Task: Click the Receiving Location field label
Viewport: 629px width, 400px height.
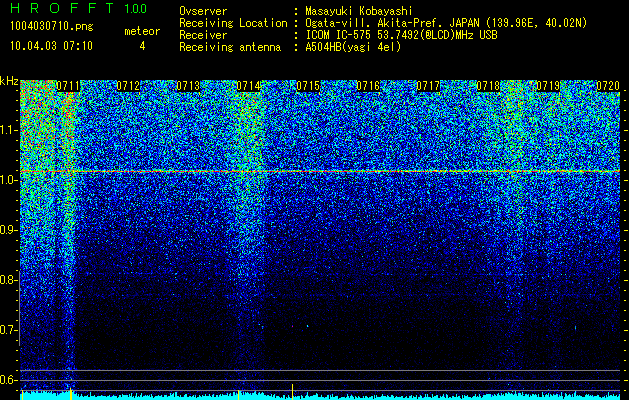Action: pyautogui.click(x=233, y=23)
